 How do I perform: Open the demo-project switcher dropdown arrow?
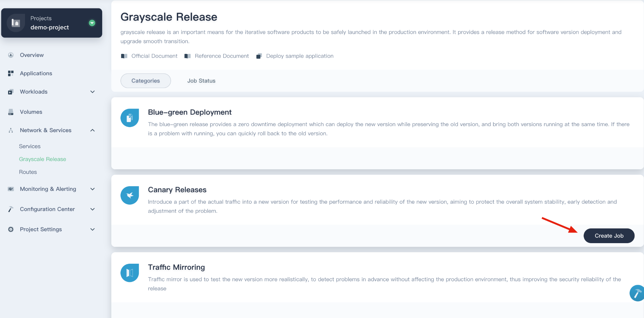point(92,23)
